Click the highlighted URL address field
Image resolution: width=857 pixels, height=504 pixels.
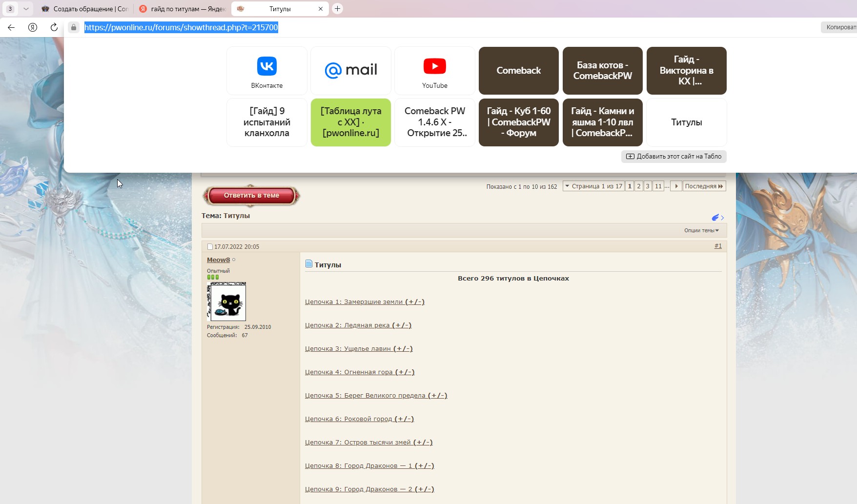tap(181, 27)
